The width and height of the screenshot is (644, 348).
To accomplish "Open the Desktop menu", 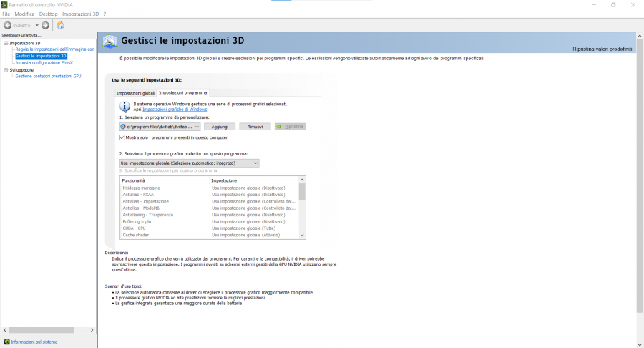I will pyautogui.click(x=49, y=14).
